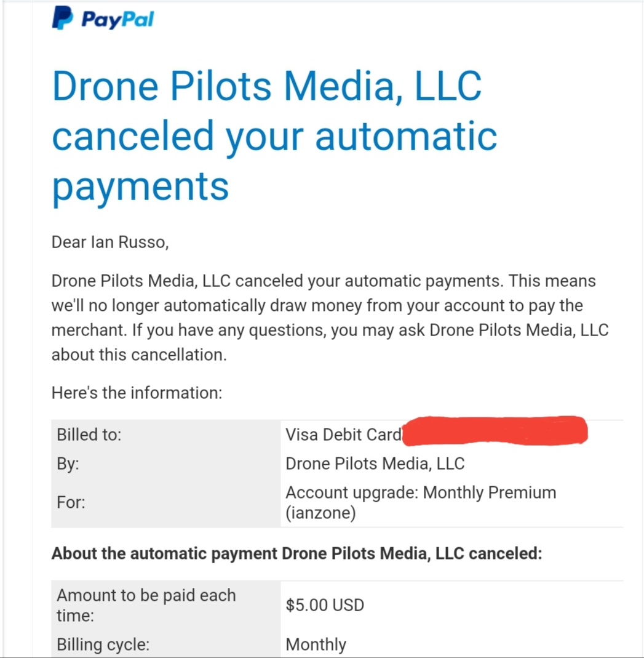The image size is (644, 658).
Task: Click 'Amount to be paid each time' label
Action: [146, 606]
